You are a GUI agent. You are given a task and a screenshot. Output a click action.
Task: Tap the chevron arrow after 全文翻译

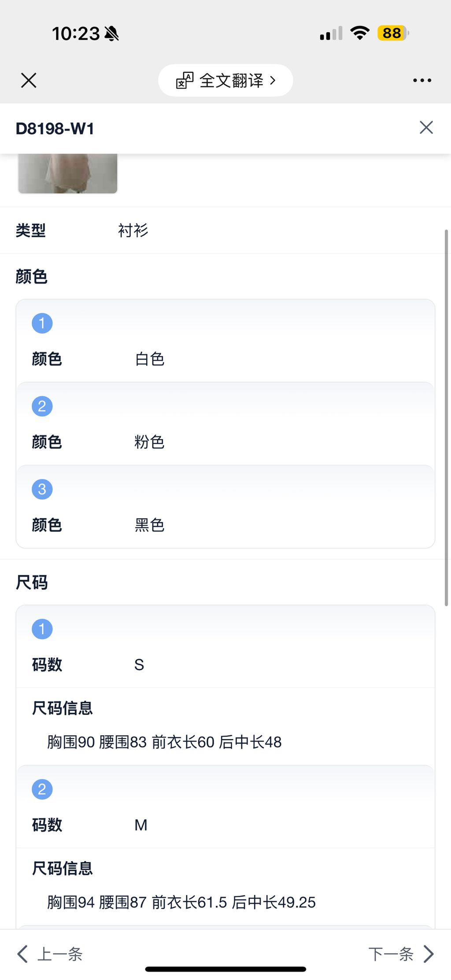point(273,81)
